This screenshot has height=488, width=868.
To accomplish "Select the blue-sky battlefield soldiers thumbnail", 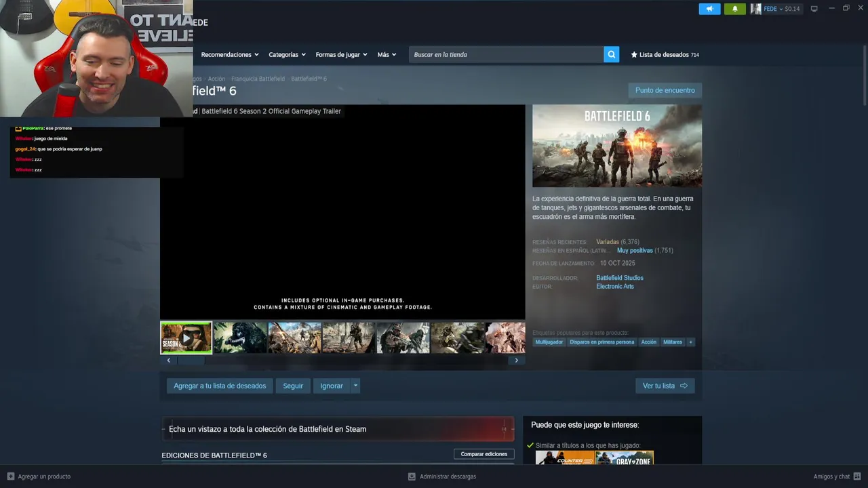I will (x=295, y=338).
